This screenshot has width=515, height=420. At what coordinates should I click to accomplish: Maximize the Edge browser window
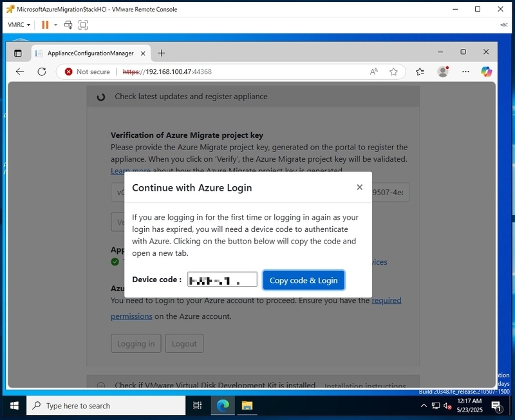(x=463, y=52)
